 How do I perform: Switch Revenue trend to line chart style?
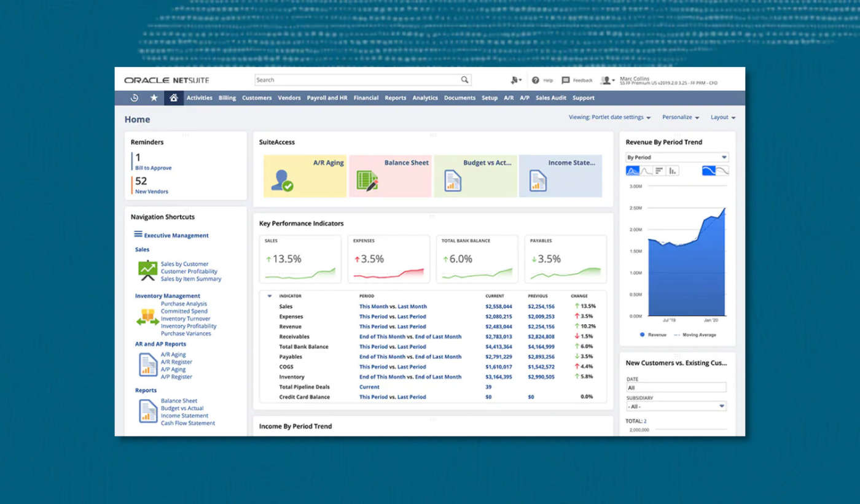pos(646,171)
